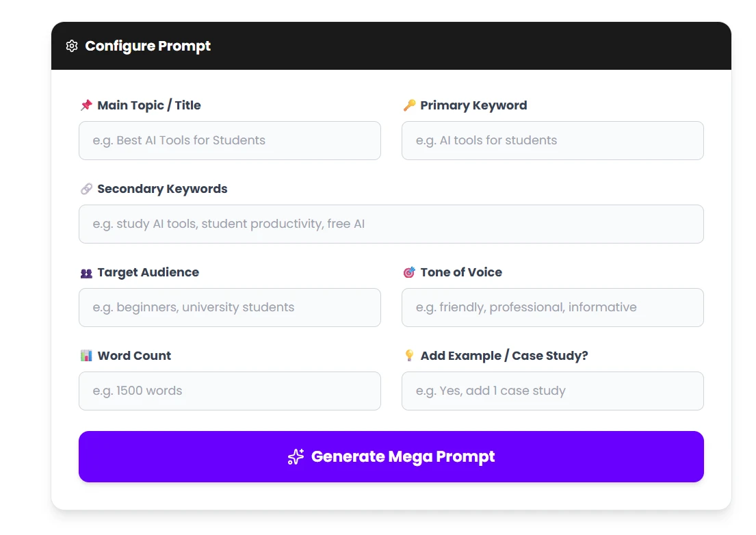Viewport: 756px width, 535px height.
Task: Click the Target Audience text box
Action: tap(229, 307)
